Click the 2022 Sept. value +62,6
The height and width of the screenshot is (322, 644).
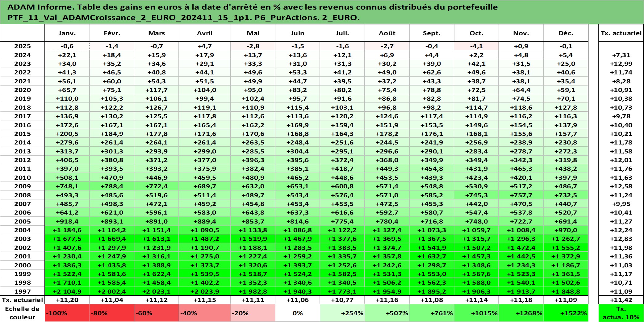(x=432, y=72)
